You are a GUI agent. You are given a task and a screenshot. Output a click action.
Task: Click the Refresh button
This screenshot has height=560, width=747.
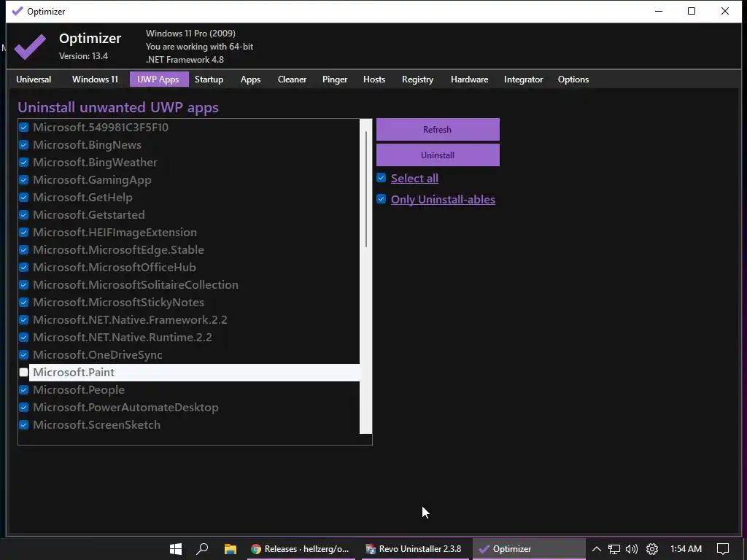tap(438, 130)
